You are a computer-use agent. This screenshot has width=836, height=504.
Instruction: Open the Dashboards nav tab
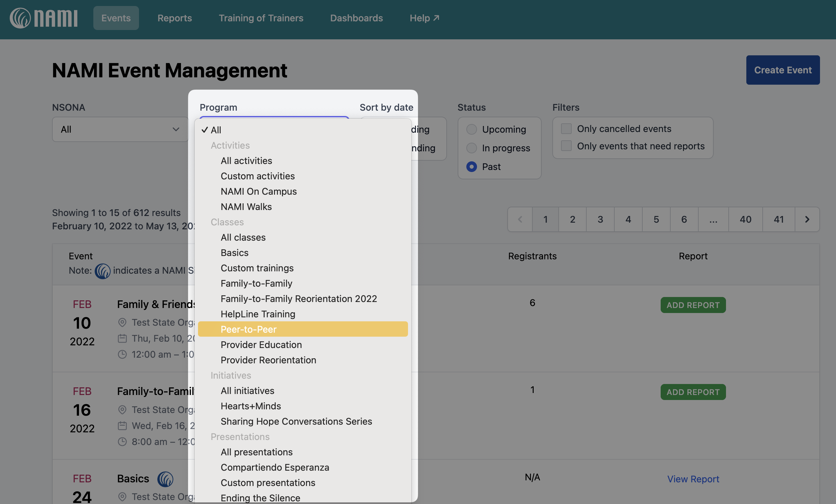[x=356, y=18]
